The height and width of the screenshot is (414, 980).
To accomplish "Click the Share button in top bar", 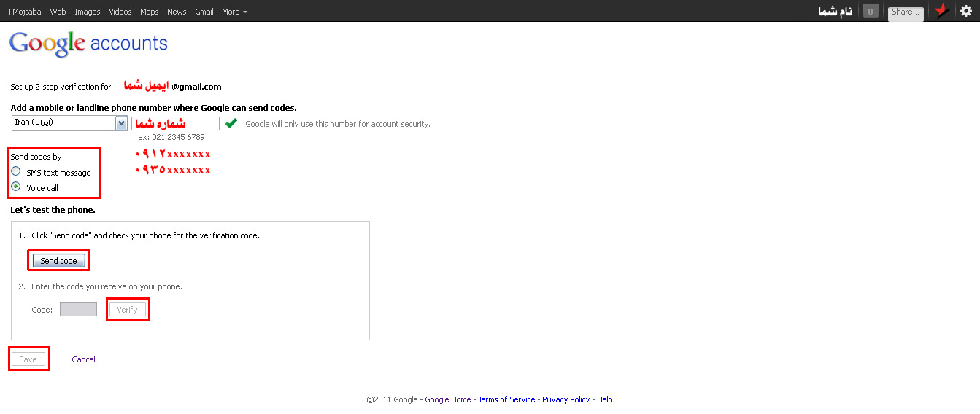I will coord(906,12).
